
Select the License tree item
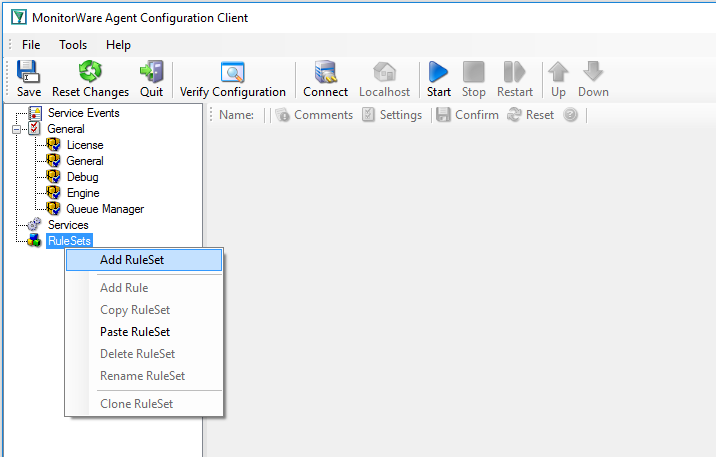pos(85,145)
